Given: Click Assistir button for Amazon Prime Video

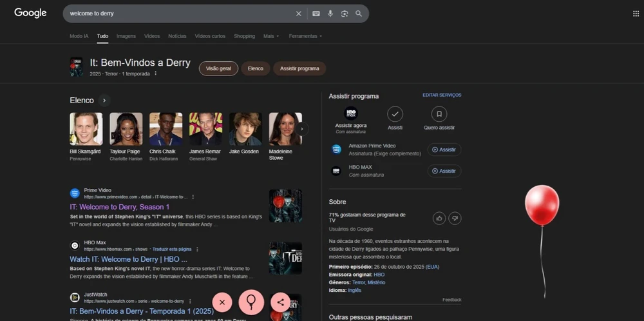Looking at the screenshot, I should click(444, 150).
